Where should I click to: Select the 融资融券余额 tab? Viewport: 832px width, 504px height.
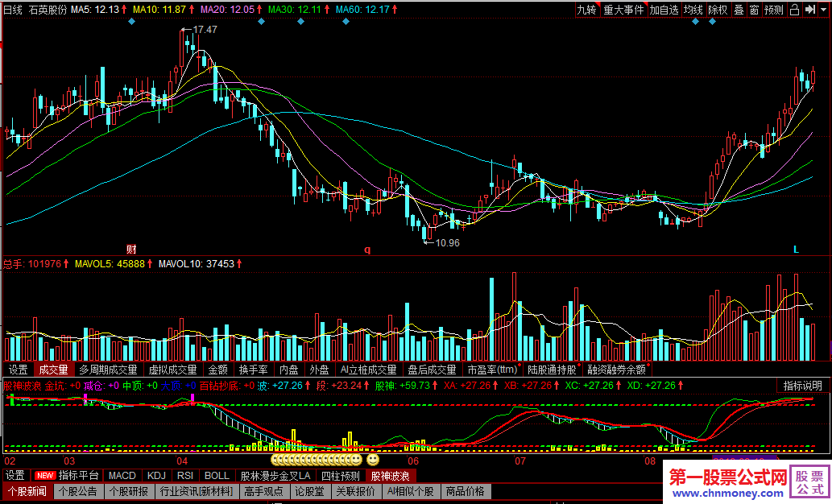pos(617,370)
